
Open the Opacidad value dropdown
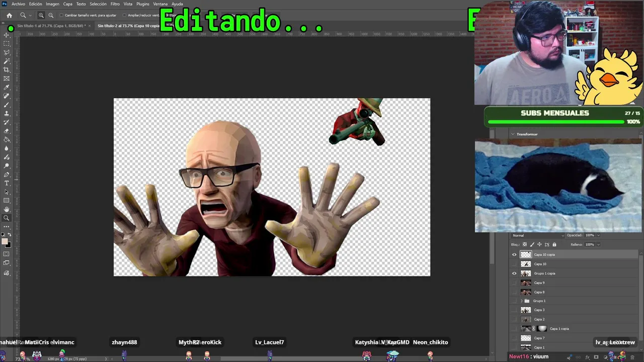tap(598, 235)
